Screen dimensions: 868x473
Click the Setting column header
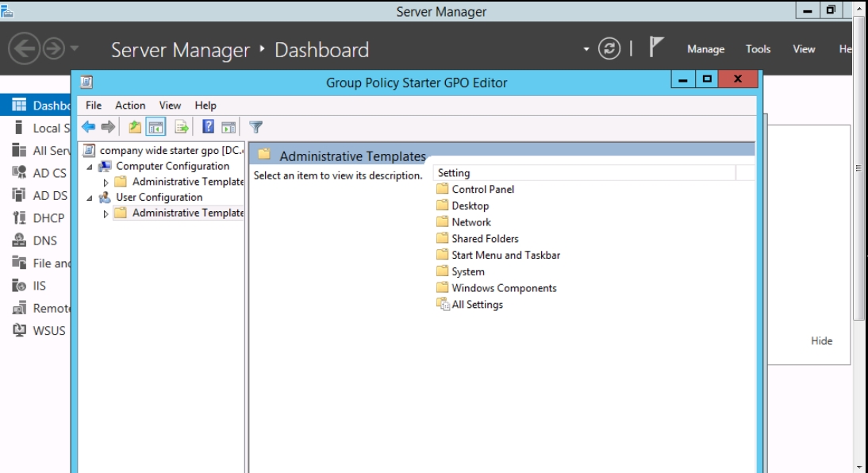(584, 173)
